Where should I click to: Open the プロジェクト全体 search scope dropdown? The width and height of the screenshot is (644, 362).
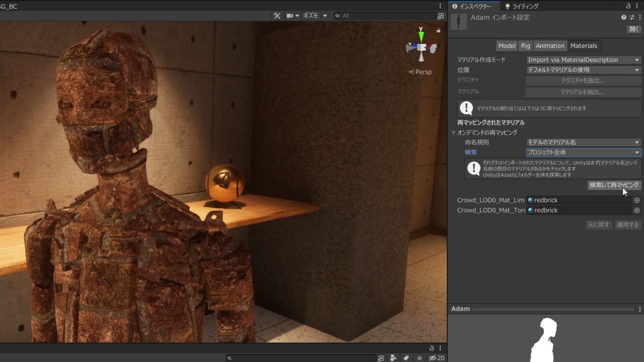click(584, 152)
